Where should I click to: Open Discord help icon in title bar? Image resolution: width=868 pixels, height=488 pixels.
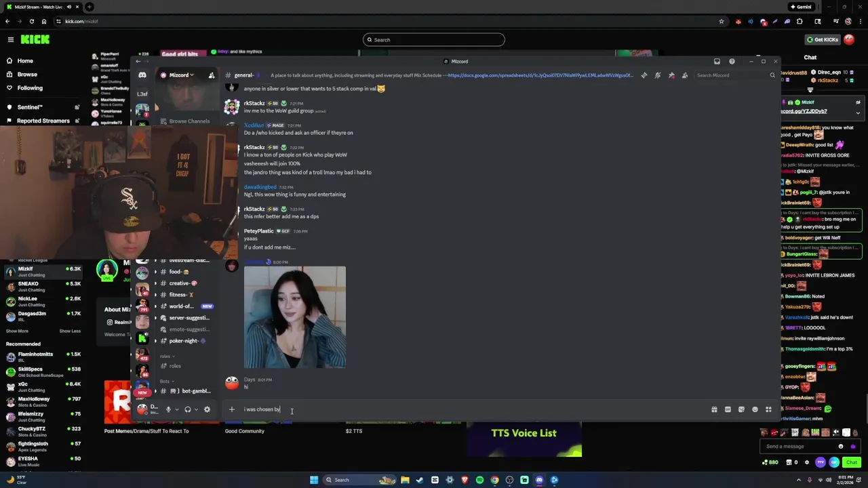pos(732,62)
